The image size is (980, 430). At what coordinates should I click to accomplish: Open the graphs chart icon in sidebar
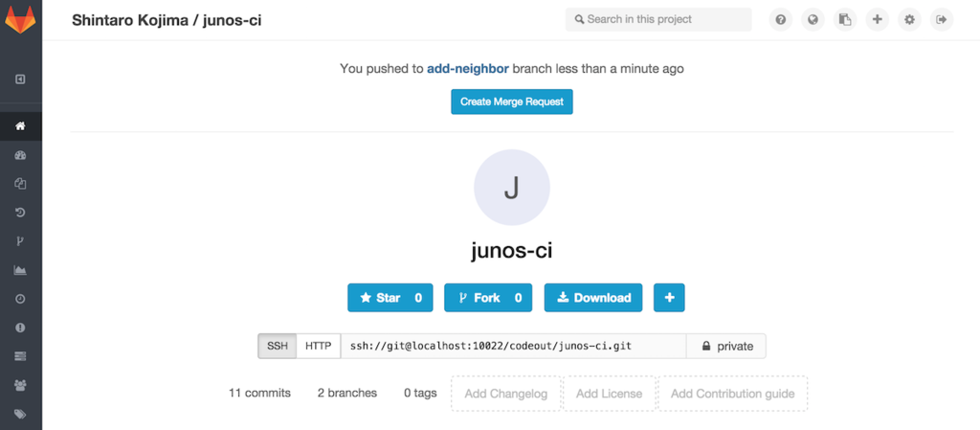(x=20, y=270)
